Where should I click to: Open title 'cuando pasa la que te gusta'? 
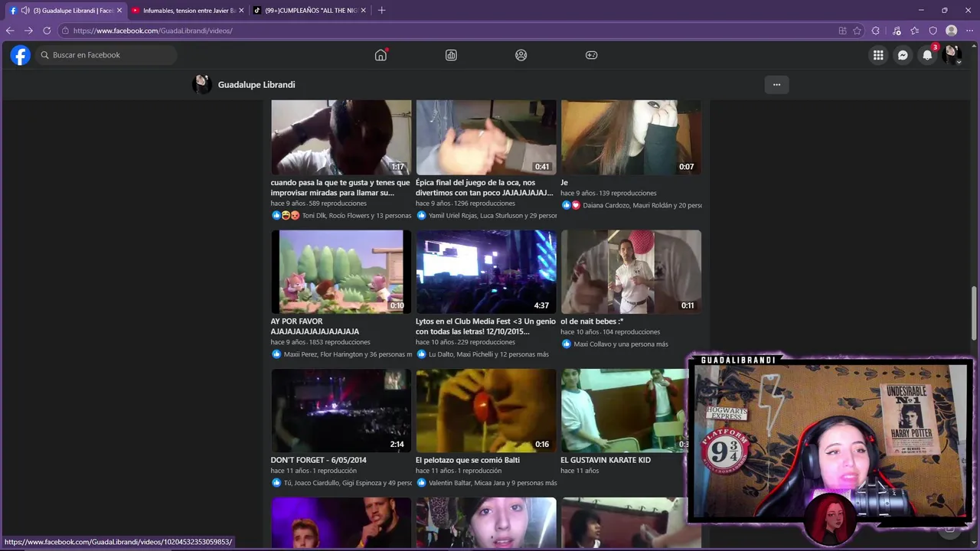pyautogui.click(x=340, y=187)
